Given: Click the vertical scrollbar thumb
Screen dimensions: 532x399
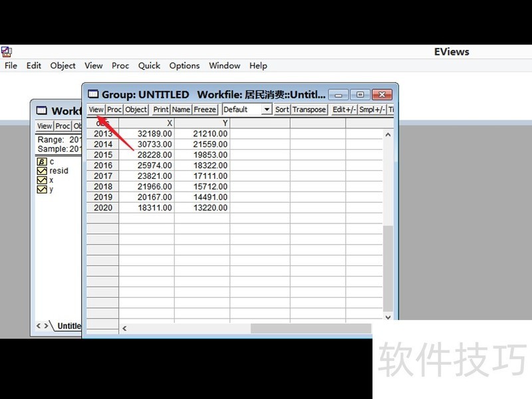Looking at the screenshot, I should coord(388,269).
